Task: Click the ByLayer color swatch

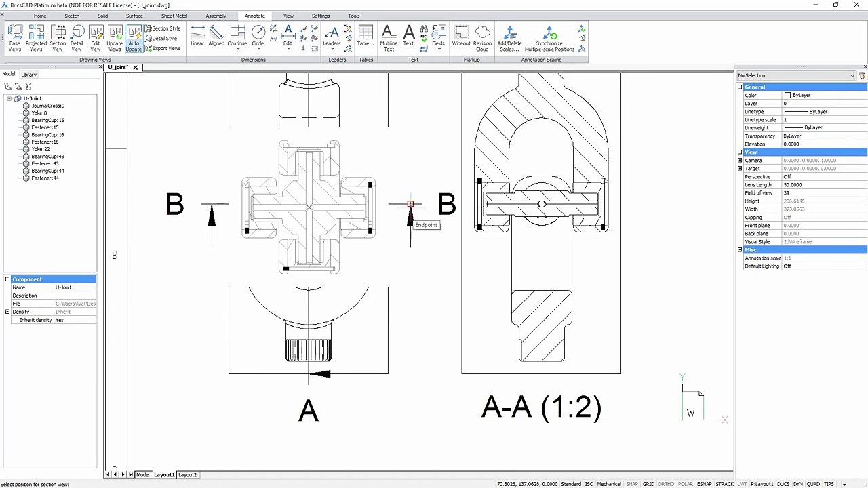Action: (787, 96)
